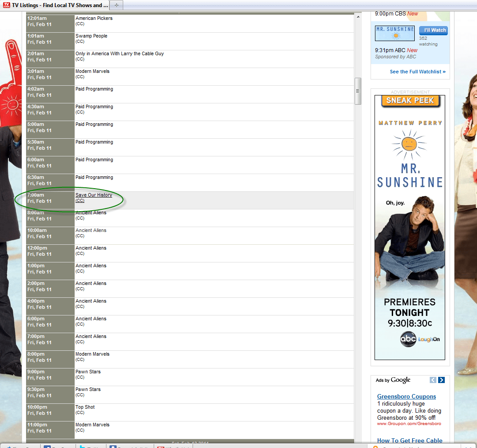
Task: Open the Save Our History show link
Action: pyautogui.click(x=94, y=195)
